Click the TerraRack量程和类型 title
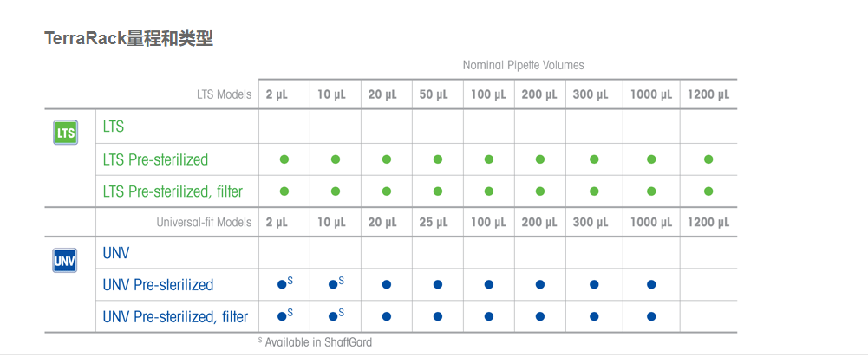868x357 pixels. point(128,38)
